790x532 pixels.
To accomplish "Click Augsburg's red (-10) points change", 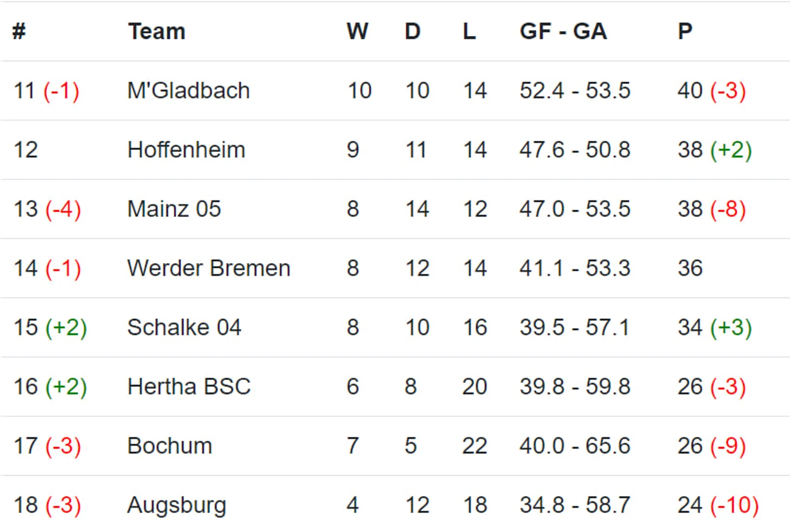I will click(x=734, y=505).
